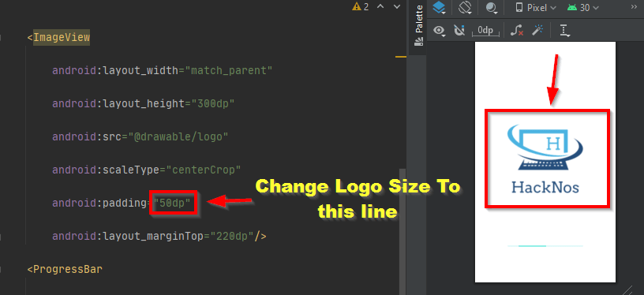Open the API 30 version dropdown
The image size is (644, 295).
[x=582, y=8]
